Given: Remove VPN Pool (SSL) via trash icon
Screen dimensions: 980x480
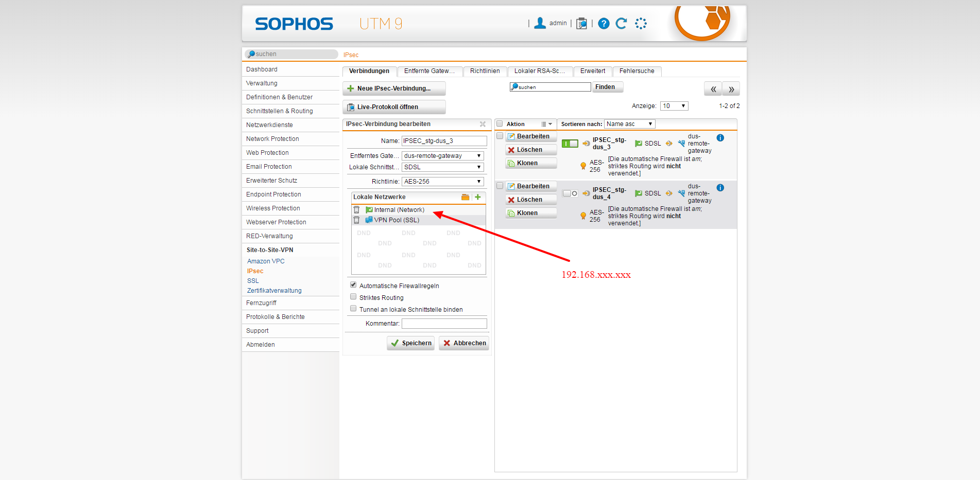Looking at the screenshot, I should (356, 220).
